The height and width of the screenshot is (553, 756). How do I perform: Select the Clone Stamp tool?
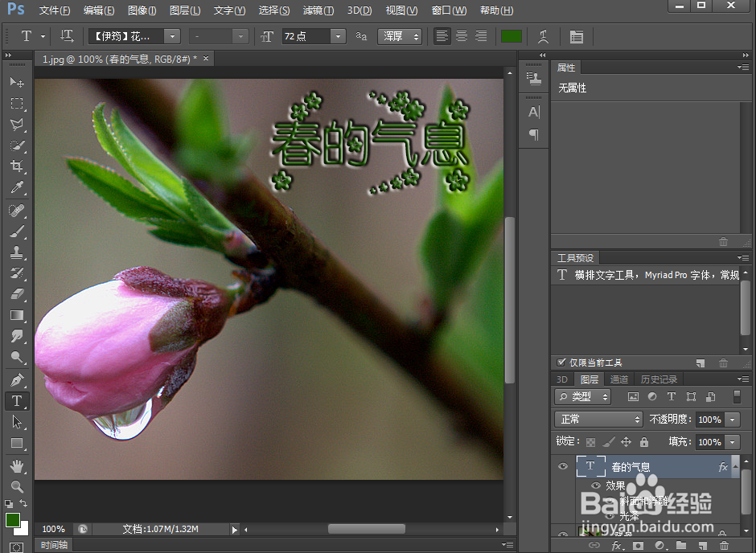17,252
